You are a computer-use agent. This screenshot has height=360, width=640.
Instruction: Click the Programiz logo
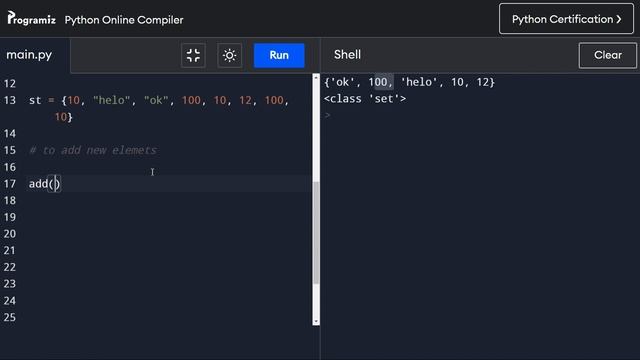pos(31,19)
